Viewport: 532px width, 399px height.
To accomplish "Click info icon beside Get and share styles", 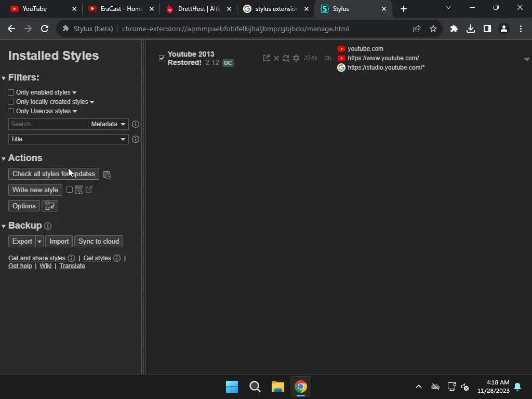I will (x=71, y=258).
